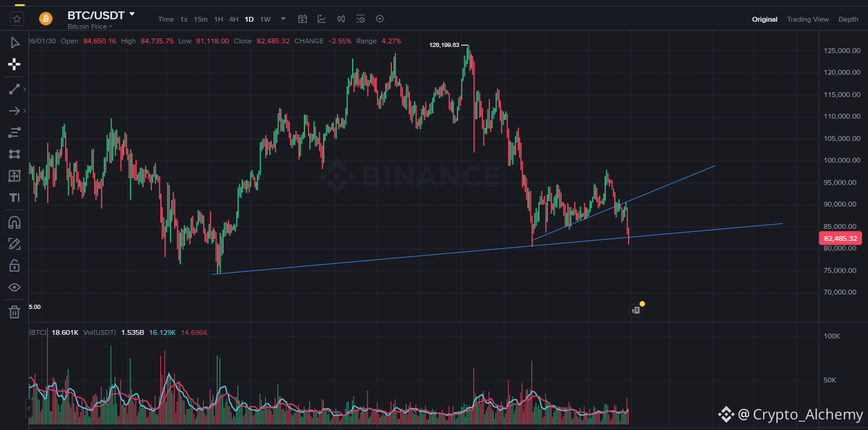
Task: Toggle drawings visibility eye icon
Action: pyautogui.click(x=14, y=287)
